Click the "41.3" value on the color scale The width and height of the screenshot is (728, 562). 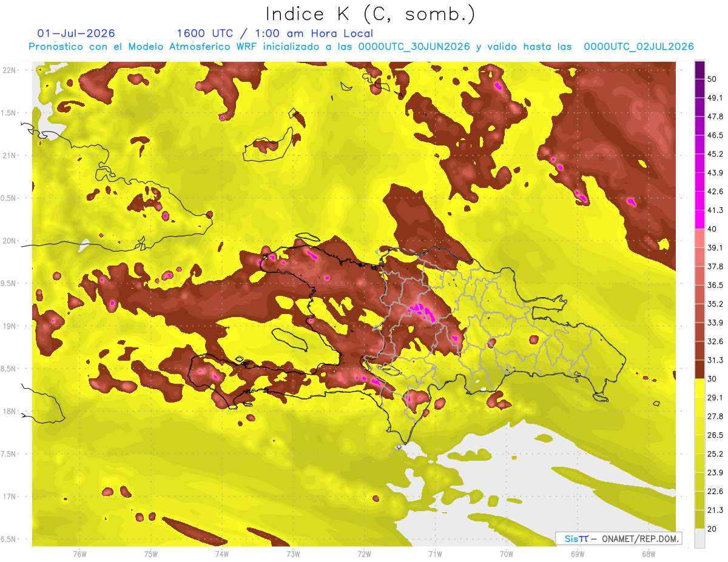coord(715,210)
